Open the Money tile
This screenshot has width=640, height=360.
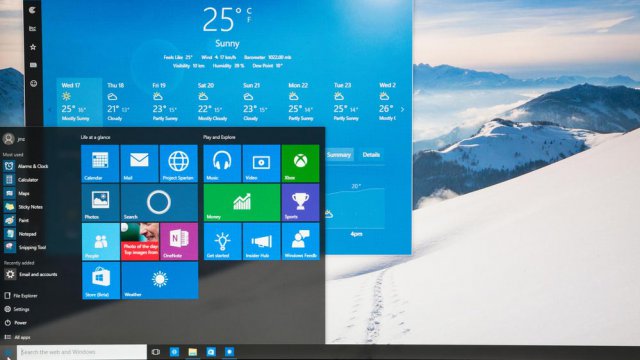[x=242, y=202]
